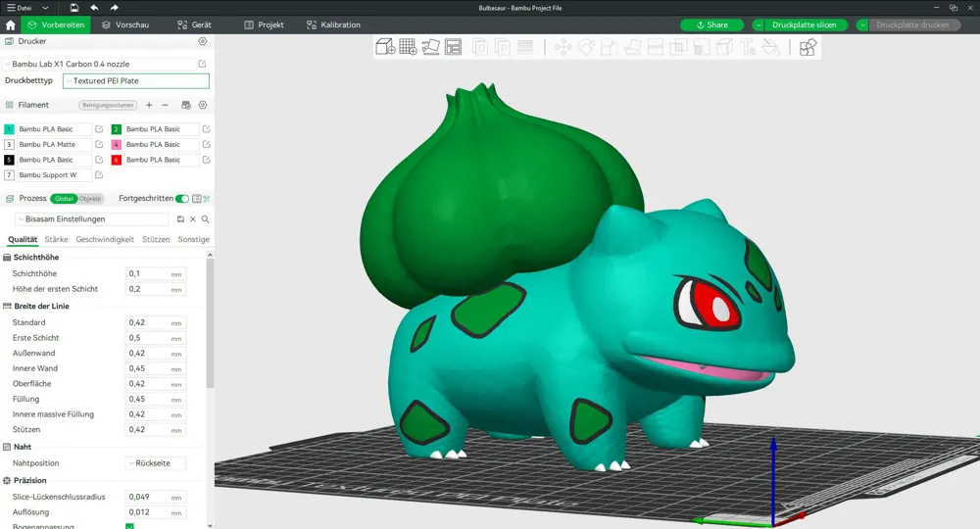Viewport: 980px width, 529px height.
Task: Click the Add object cube icon
Action: 385,47
